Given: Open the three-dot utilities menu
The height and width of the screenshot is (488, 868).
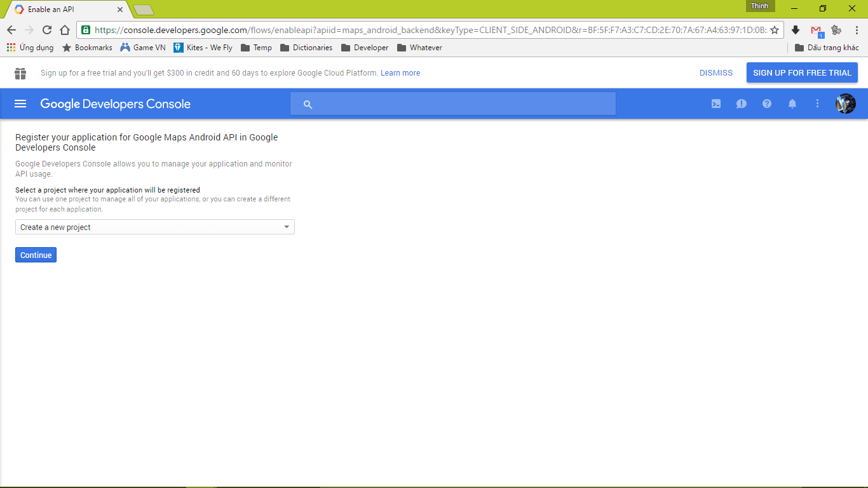Looking at the screenshot, I should point(818,104).
